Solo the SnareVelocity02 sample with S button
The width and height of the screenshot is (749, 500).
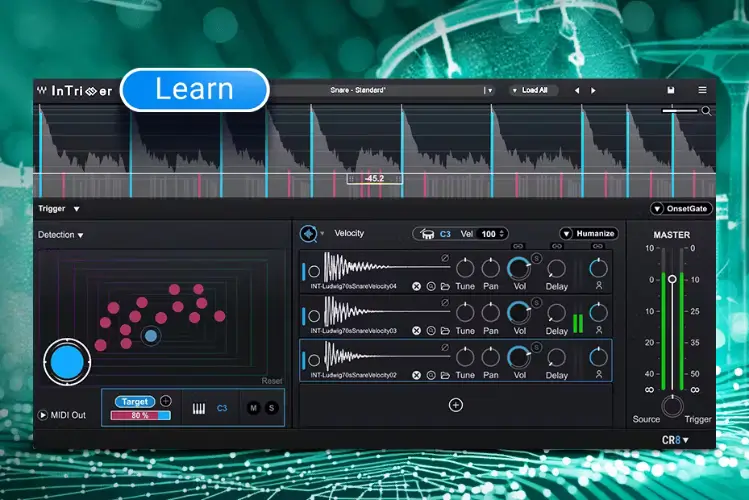pyautogui.click(x=536, y=347)
